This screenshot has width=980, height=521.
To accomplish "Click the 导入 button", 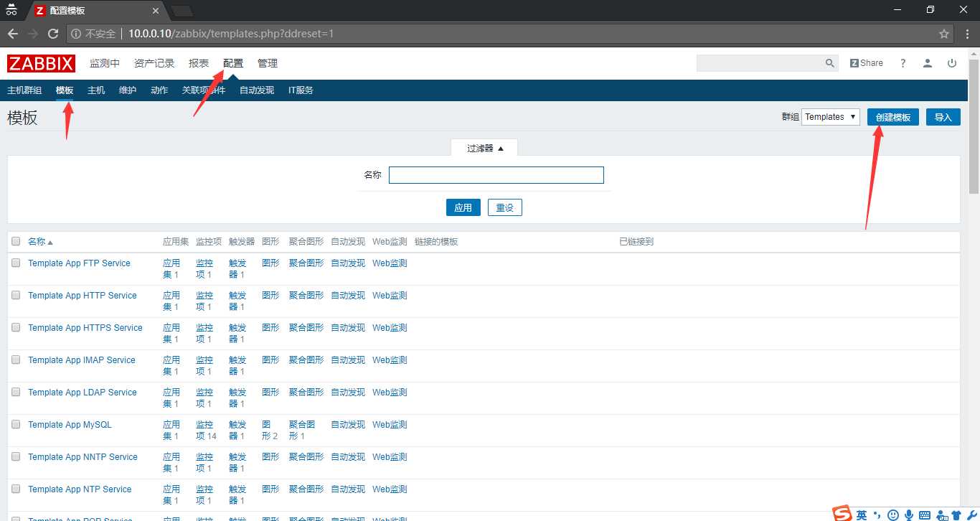I will [943, 117].
